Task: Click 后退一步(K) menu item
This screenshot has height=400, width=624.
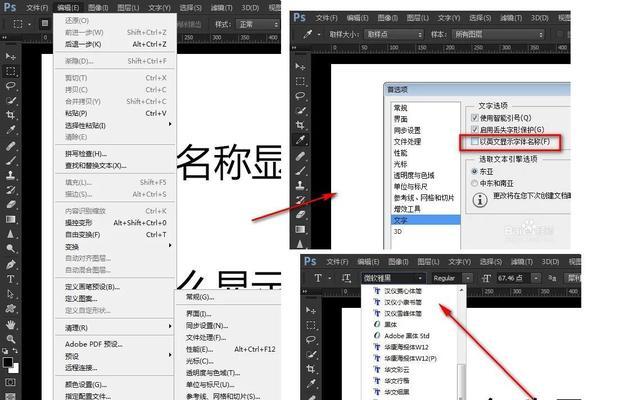Action: tap(115, 44)
